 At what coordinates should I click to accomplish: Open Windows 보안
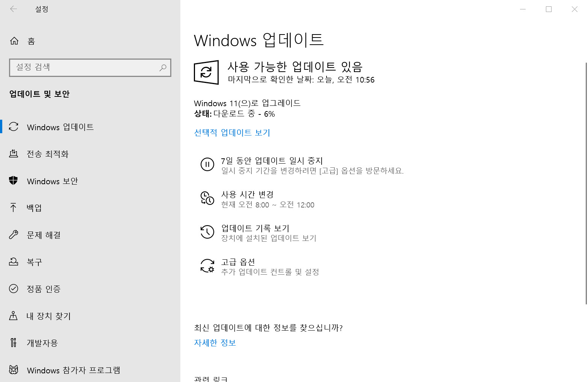click(x=53, y=181)
